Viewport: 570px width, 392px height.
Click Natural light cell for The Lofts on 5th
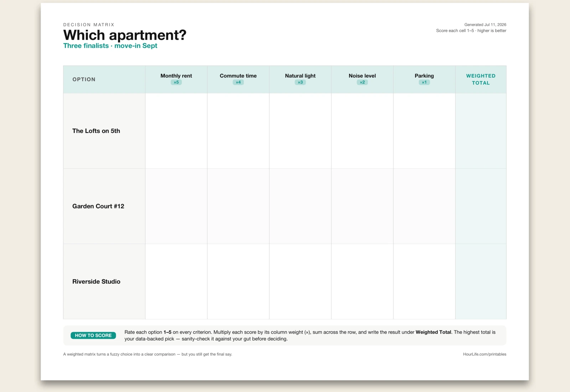300,131
